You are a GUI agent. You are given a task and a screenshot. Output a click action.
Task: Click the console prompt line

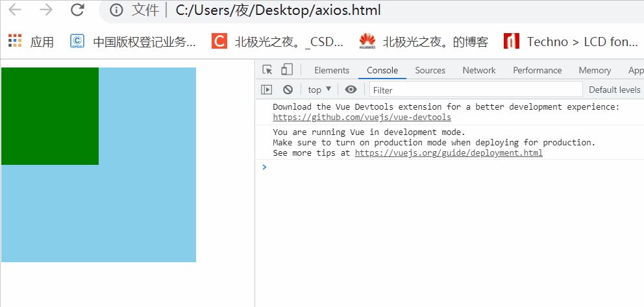click(450, 167)
